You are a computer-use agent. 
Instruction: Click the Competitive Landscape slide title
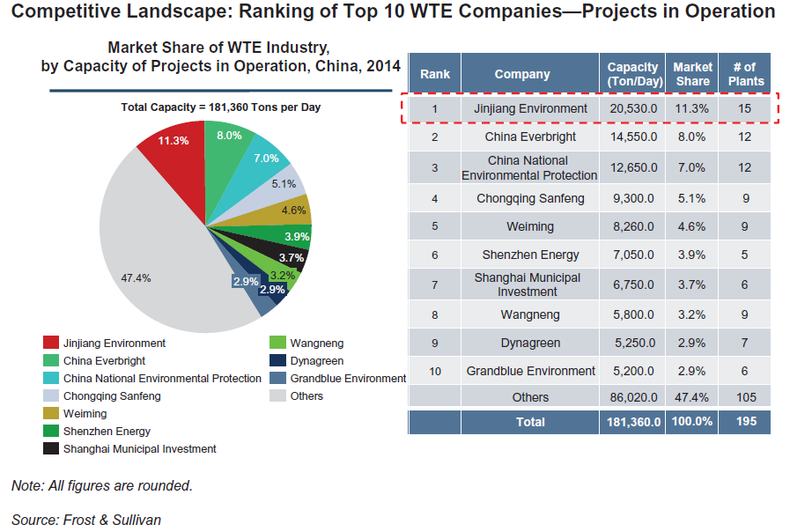pyautogui.click(x=393, y=11)
